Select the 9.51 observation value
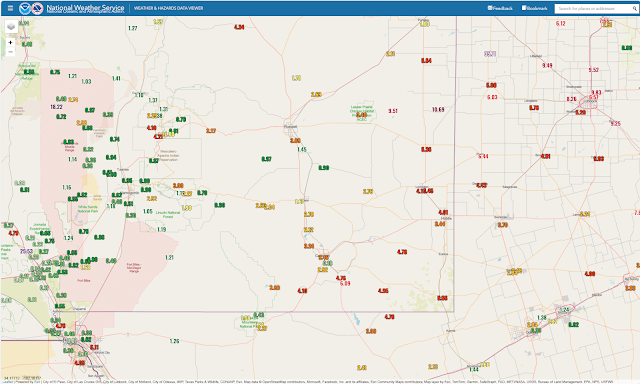The height and width of the screenshot is (384, 640). [x=393, y=111]
